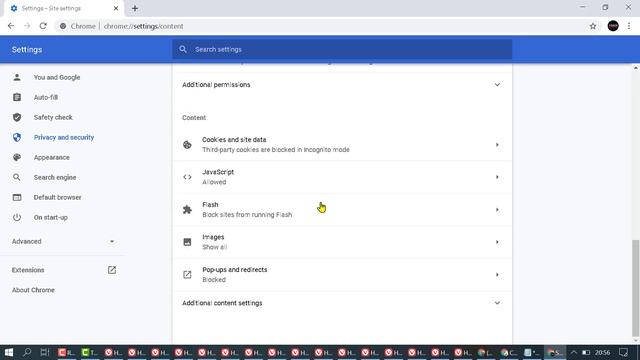Viewport: 640px width, 360px height.
Task: Open a new tab with plus button
Action: (x=135, y=8)
